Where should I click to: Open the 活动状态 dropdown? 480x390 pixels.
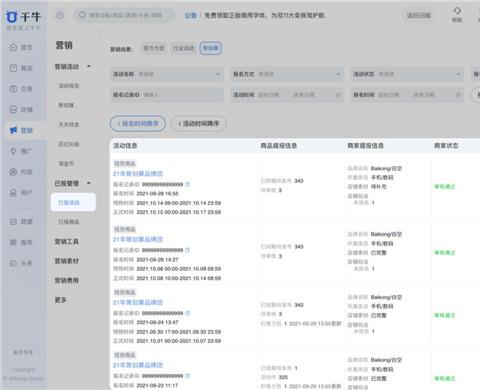pyautogui.click(x=407, y=74)
